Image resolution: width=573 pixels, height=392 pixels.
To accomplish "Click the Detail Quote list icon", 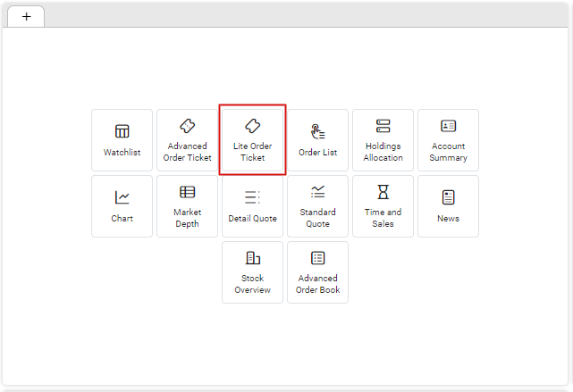I will pyautogui.click(x=252, y=197).
